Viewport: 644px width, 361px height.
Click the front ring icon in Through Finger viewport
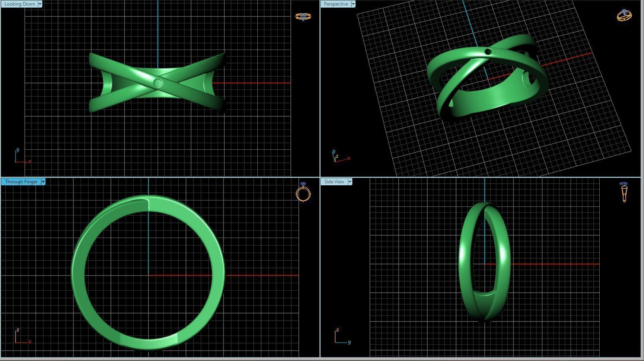point(303,192)
